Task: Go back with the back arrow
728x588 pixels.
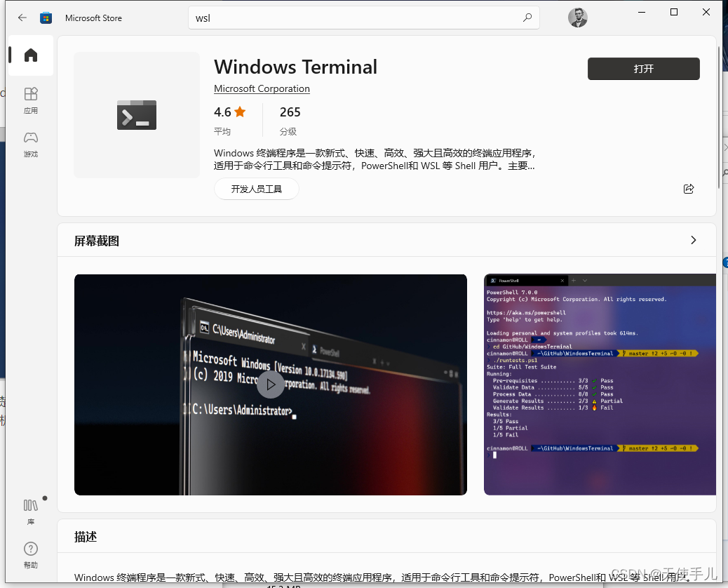Action: coord(22,18)
